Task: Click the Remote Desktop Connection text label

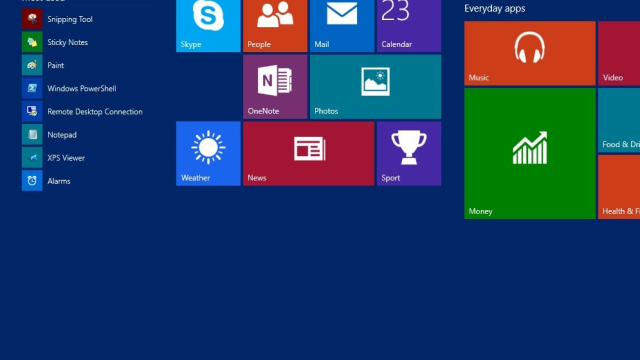Action: [95, 112]
